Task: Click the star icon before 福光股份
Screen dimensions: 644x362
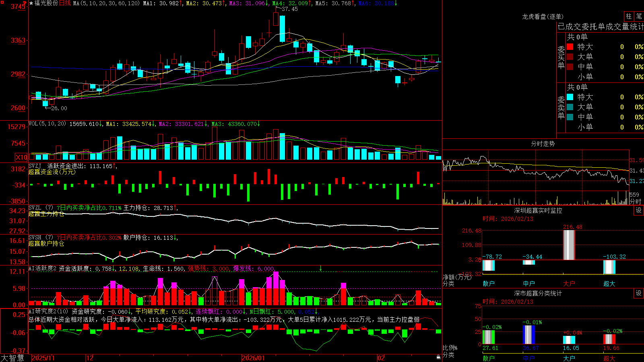Action: (31, 3)
